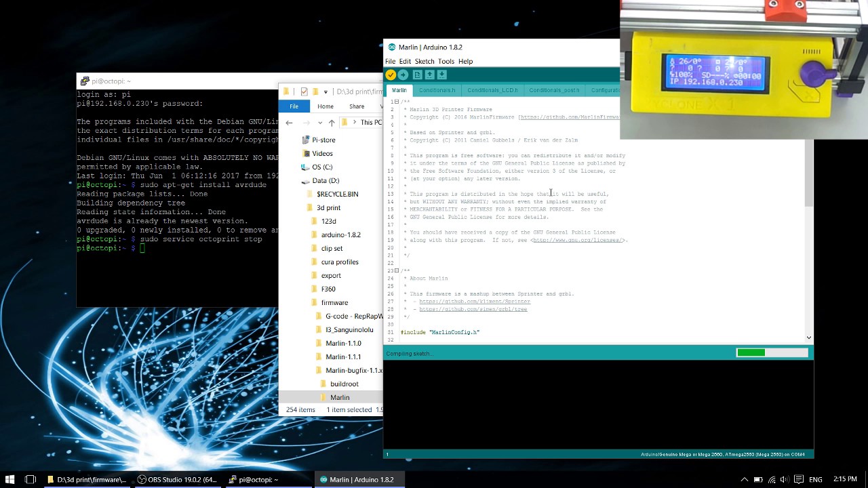Switch to the Conditionals_LCD.h tab
868x488 pixels.
click(x=492, y=90)
